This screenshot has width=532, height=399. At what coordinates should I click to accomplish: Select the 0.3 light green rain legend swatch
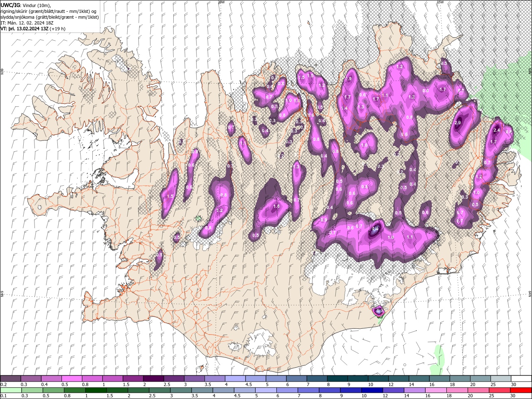click(32, 390)
